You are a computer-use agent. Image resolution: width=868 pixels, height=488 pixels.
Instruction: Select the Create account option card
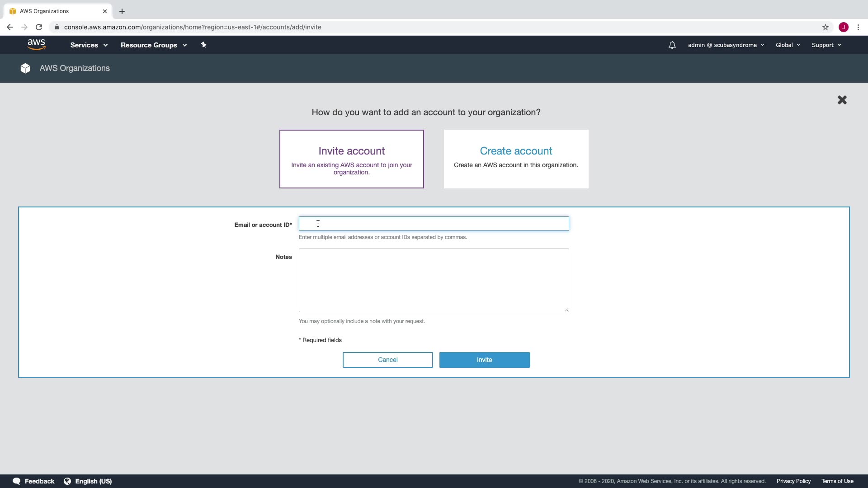516,159
